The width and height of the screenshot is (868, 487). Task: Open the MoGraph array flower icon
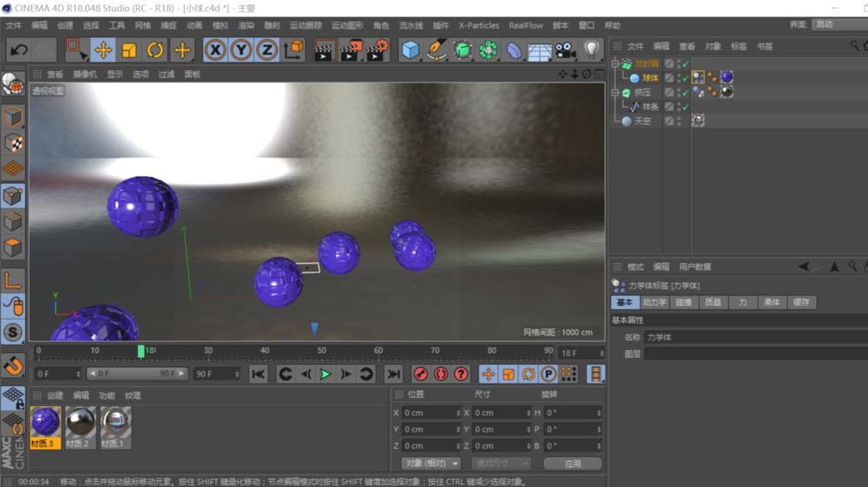[488, 50]
